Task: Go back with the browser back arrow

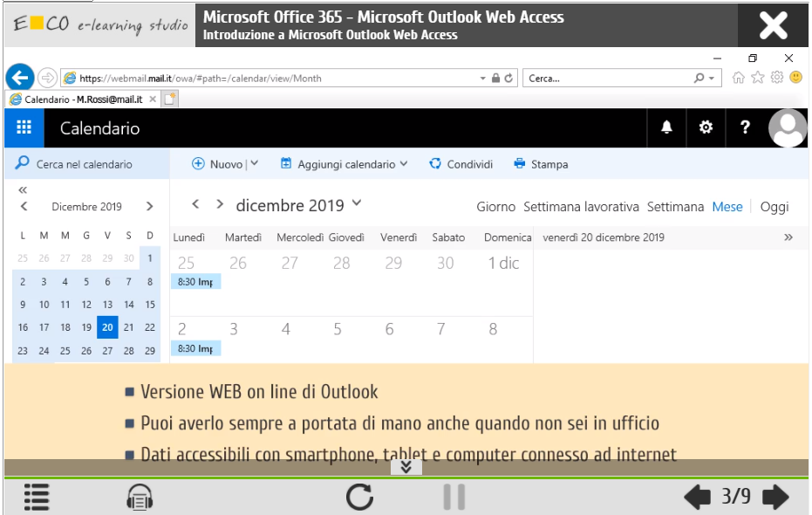Action: pyautogui.click(x=20, y=79)
